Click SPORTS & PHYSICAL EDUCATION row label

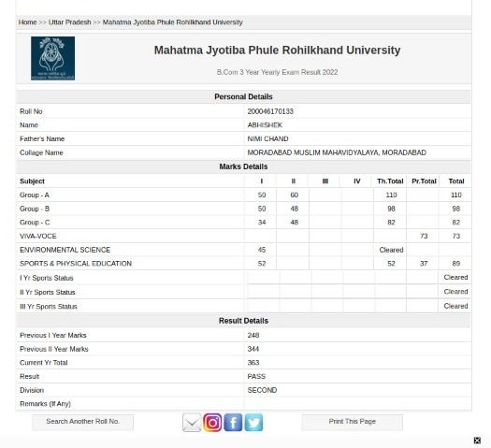coord(76,264)
